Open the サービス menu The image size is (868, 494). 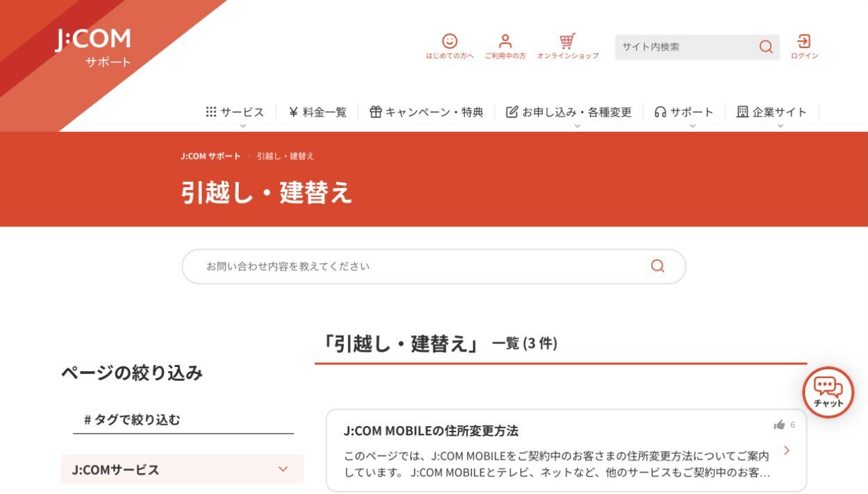coord(235,112)
